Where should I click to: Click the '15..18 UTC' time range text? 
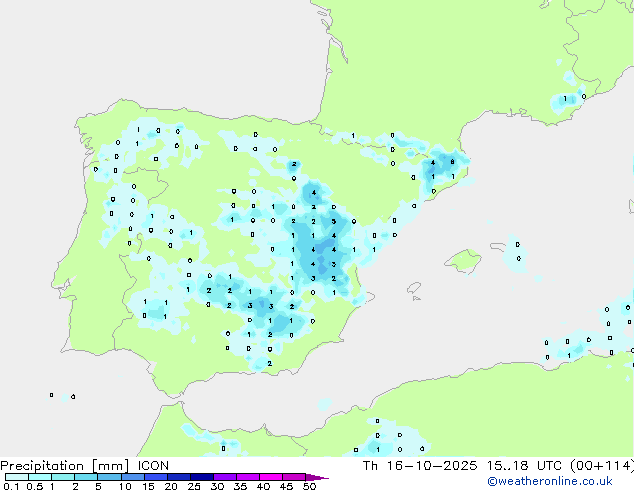pos(524,466)
